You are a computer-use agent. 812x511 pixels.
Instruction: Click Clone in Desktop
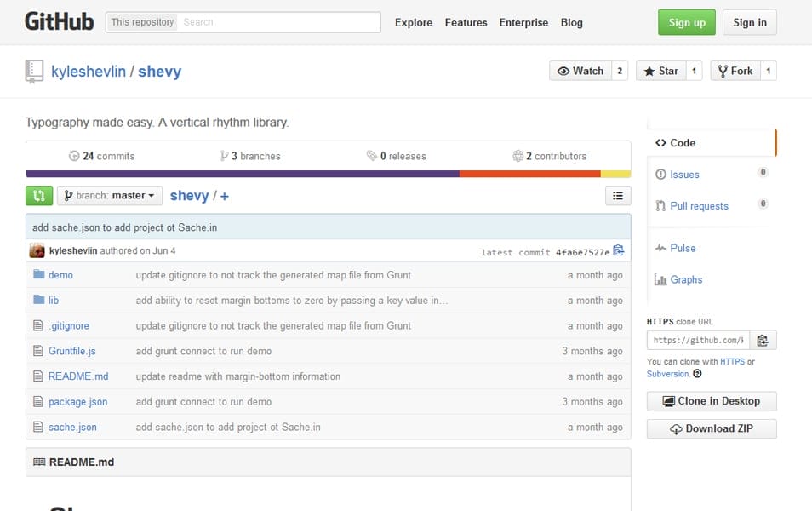pyautogui.click(x=711, y=400)
